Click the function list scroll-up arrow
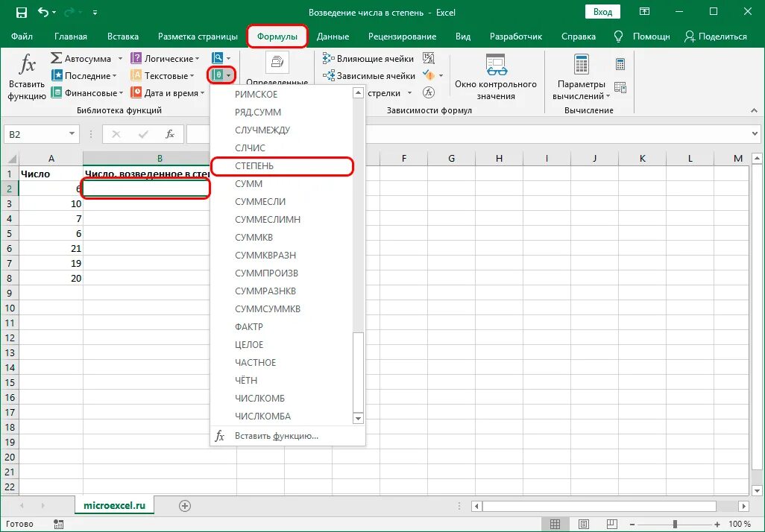The height and width of the screenshot is (532, 765). pyautogui.click(x=358, y=92)
